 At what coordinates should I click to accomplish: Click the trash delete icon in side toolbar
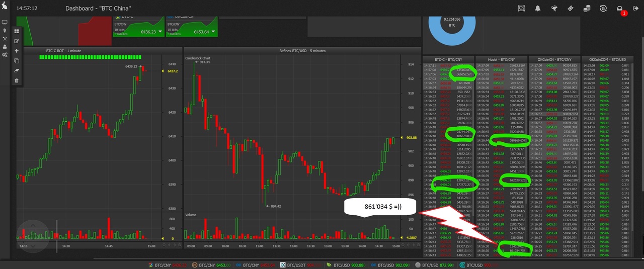coord(17,80)
